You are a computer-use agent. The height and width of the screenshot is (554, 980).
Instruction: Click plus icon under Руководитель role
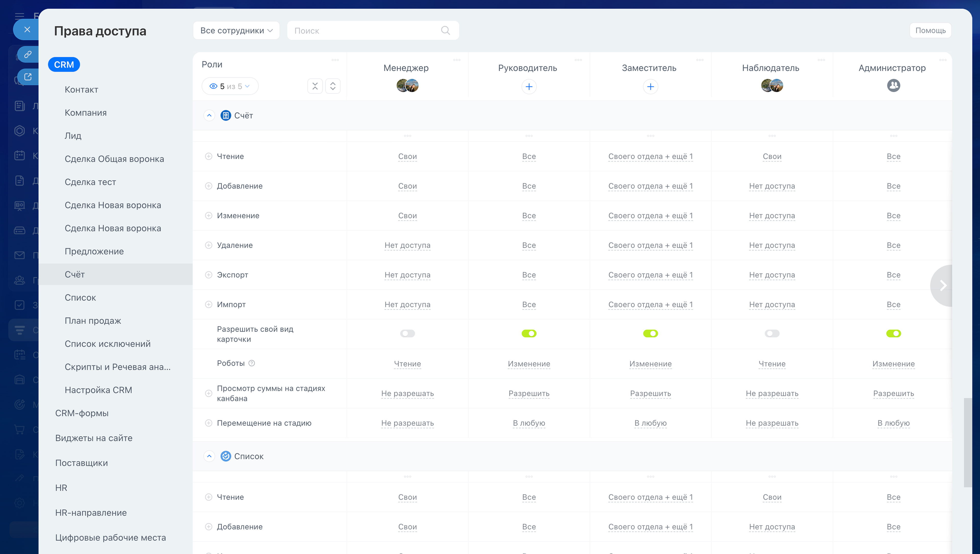529,87
